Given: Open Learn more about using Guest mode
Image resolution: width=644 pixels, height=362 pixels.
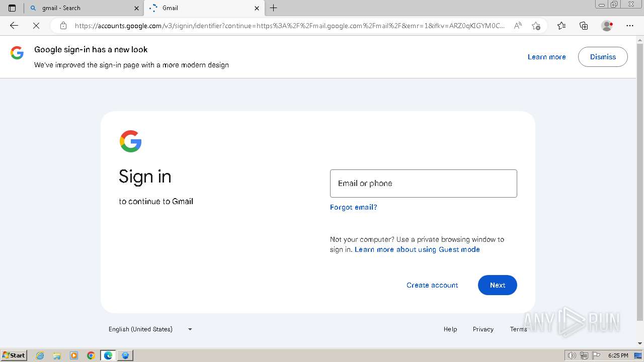Looking at the screenshot, I should coord(417,249).
